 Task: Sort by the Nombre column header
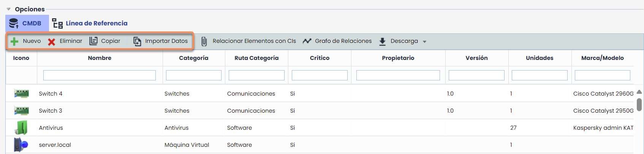tap(100, 58)
